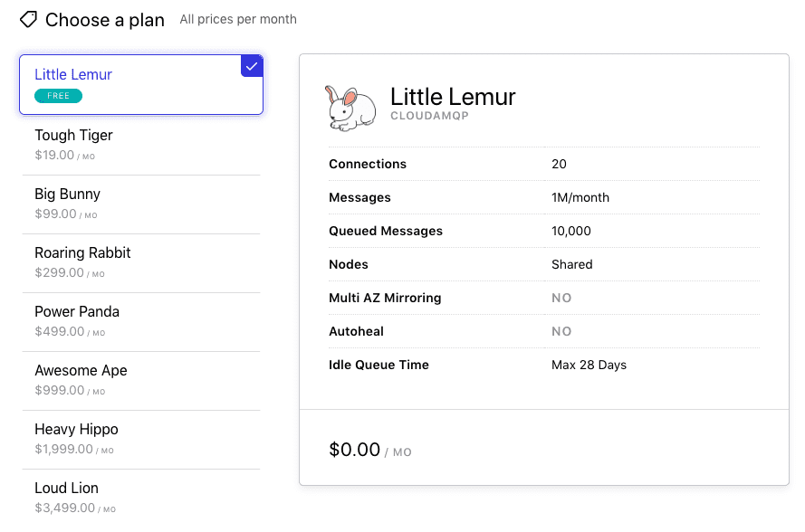Select the Power Panda plan
The width and height of the screenshot is (805, 532).
[140, 321]
